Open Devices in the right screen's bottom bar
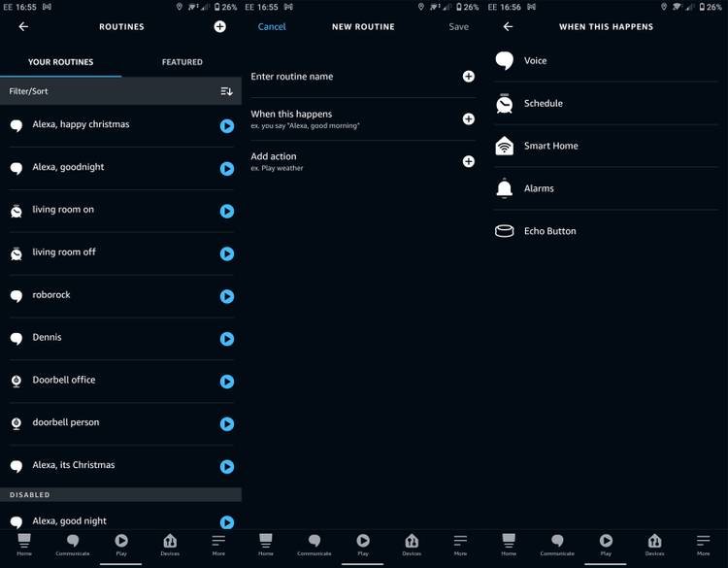The width and height of the screenshot is (728, 568). (654, 544)
